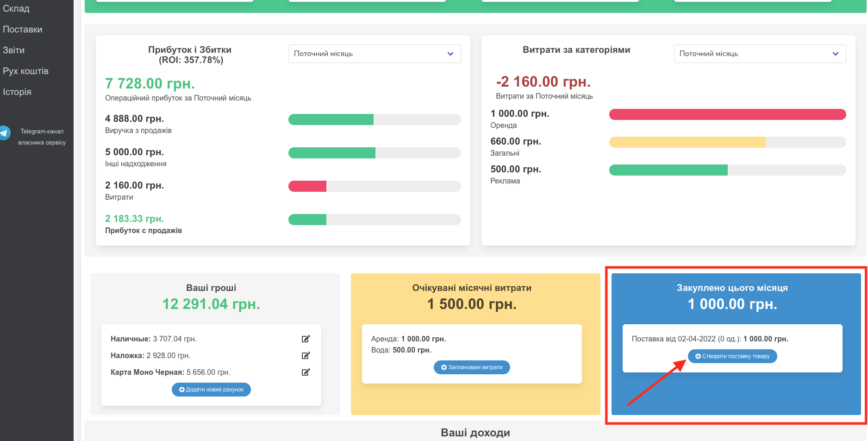This screenshot has width=868, height=441.
Task: Click the green Реклама progress bar
Action: click(x=669, y=170)
